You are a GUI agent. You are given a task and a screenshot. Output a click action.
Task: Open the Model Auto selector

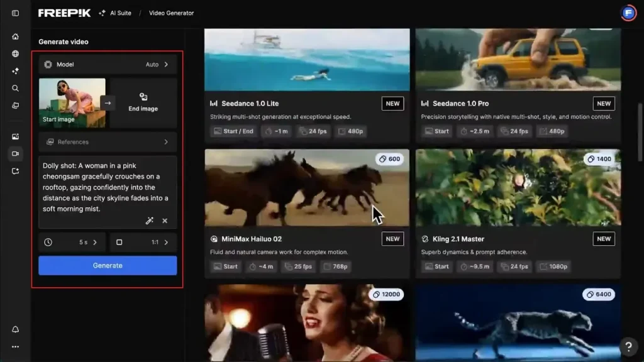(x=108, y=65)
